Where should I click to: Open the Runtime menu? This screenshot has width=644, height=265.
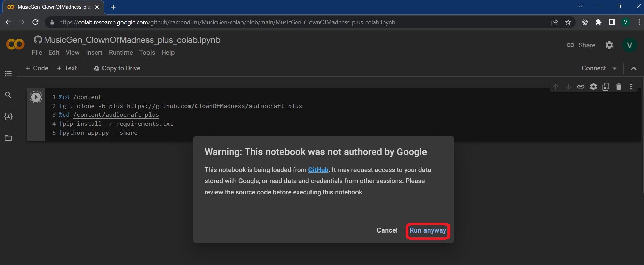121,52
